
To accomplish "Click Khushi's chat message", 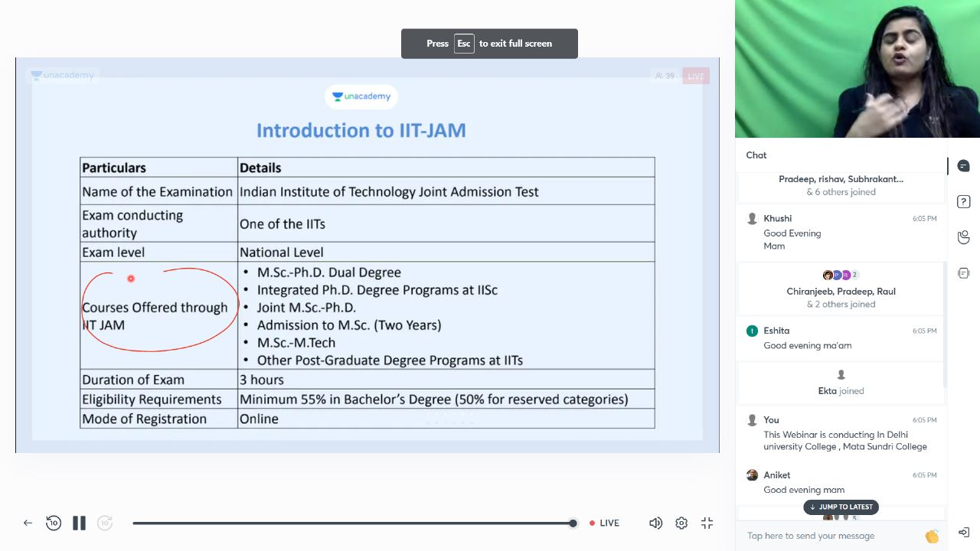I will point(792,239).
